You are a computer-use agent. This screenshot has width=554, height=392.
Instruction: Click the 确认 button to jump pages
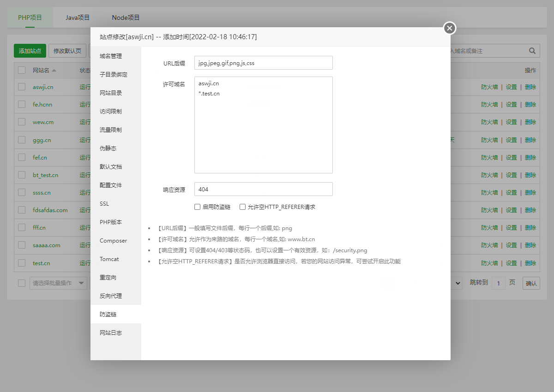pyautogui.click(x=531, y=283)
